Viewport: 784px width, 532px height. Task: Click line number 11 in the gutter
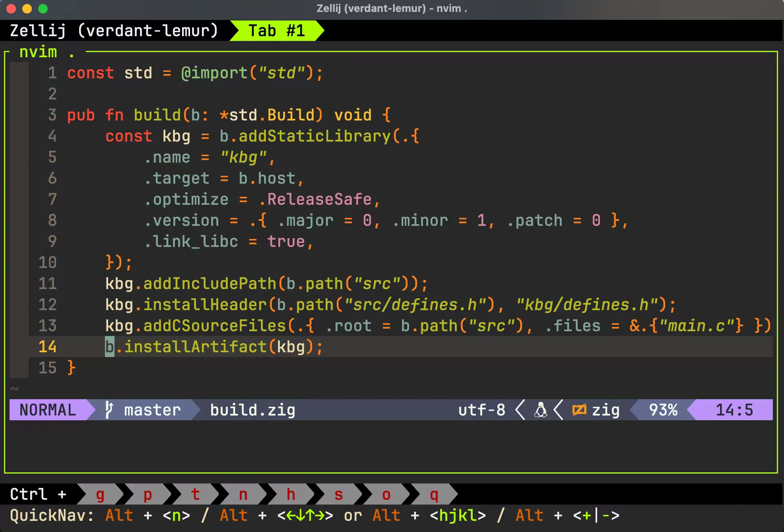48,284
